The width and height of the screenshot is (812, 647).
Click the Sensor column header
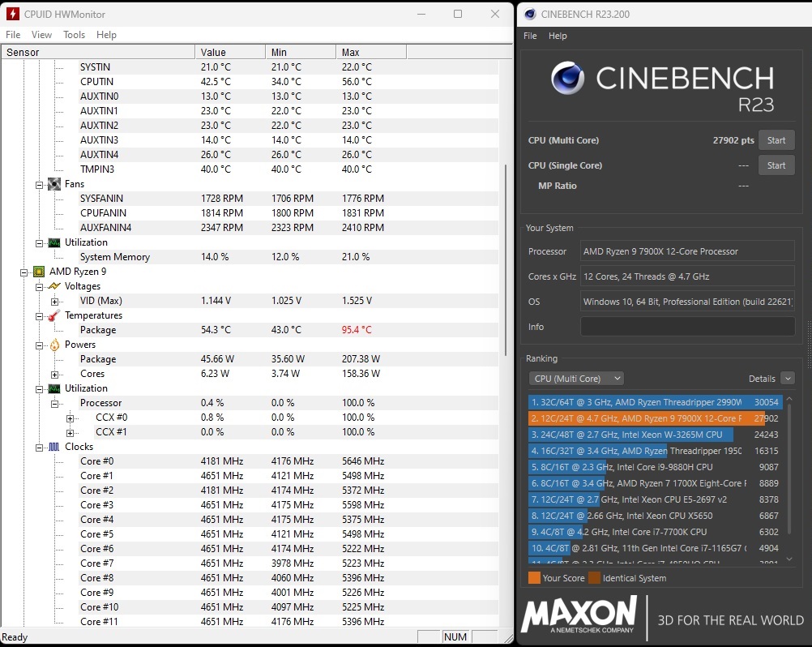click(x=98, y=53)
